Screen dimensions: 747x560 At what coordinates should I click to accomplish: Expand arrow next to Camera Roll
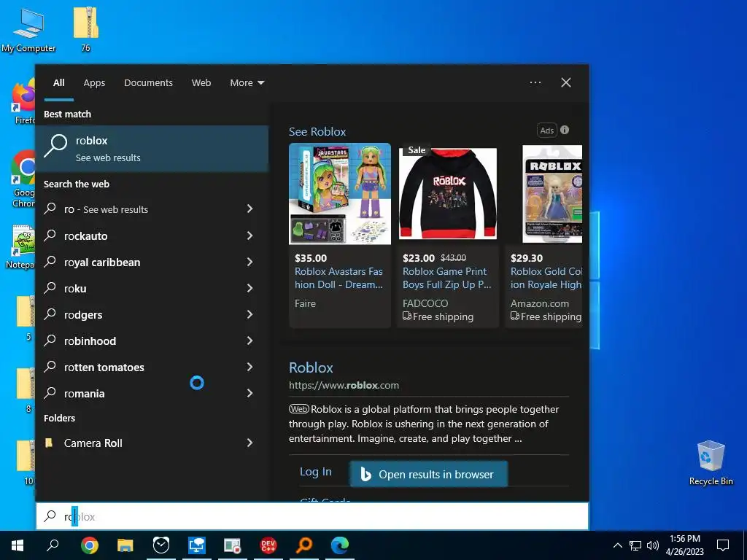(x=249, y=443)
